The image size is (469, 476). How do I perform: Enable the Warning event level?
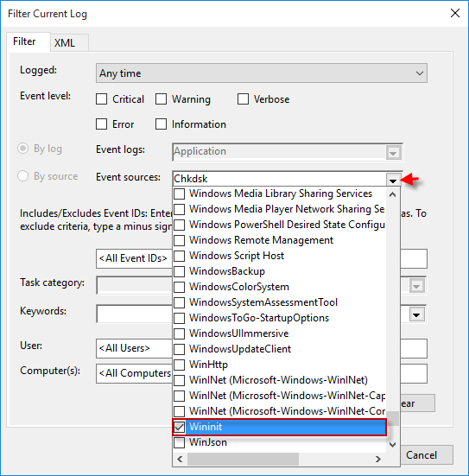click(x=161, y=99)
